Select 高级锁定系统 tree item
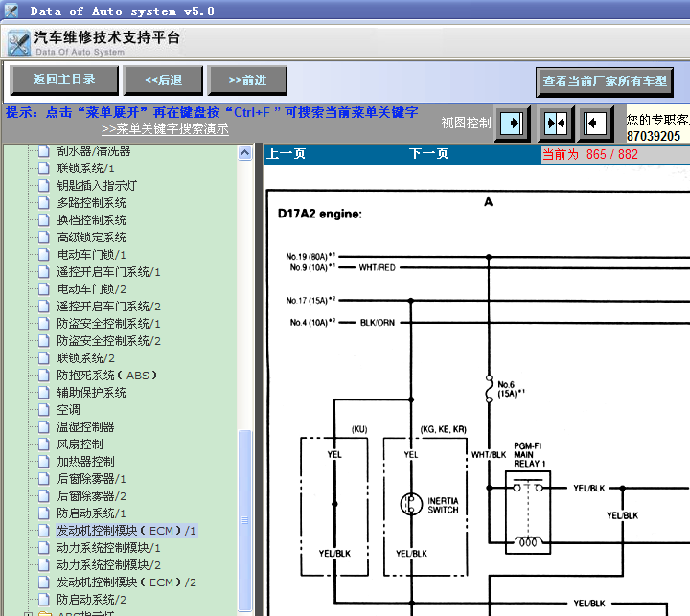690x616 pixels. coord(92,238)
